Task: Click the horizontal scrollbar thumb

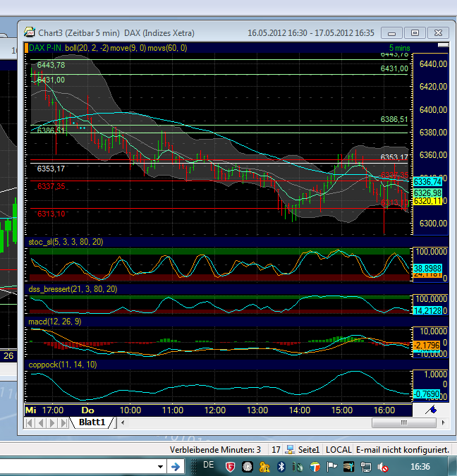Action: 404,422
